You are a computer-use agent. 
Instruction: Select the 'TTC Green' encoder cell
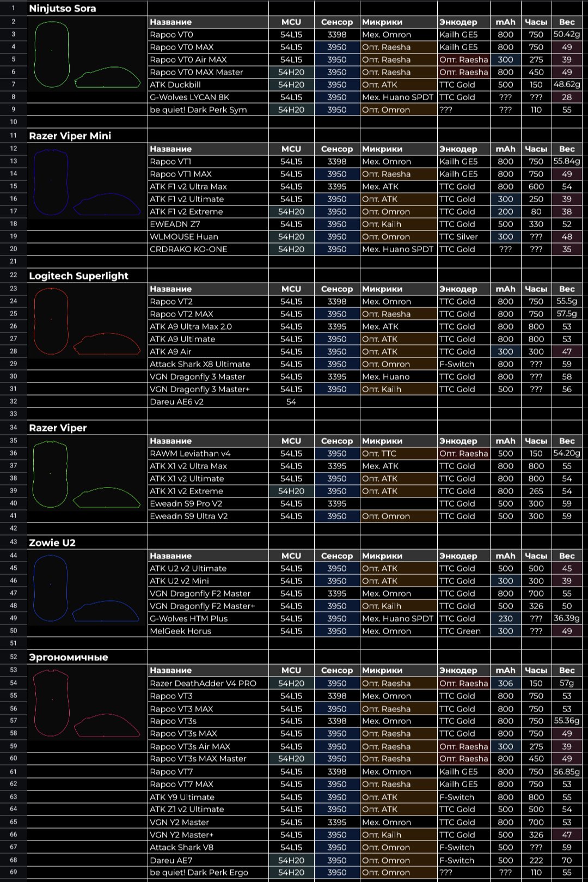(x=464, y=631)
